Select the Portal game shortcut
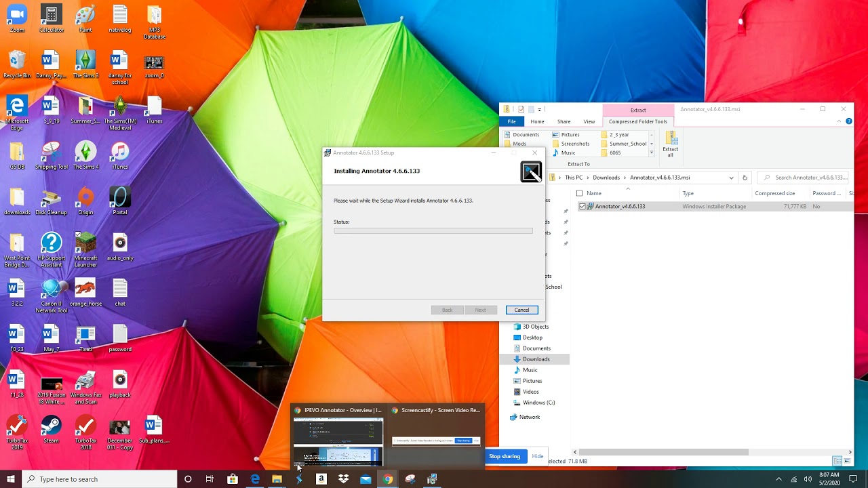Screen dimensions: 868x488 click(120, 201)
